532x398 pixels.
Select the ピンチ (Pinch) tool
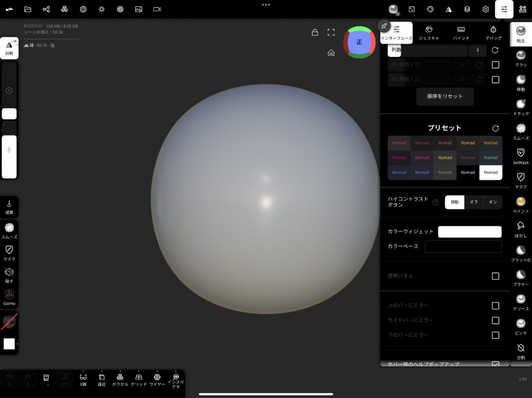tap(521, 326)
